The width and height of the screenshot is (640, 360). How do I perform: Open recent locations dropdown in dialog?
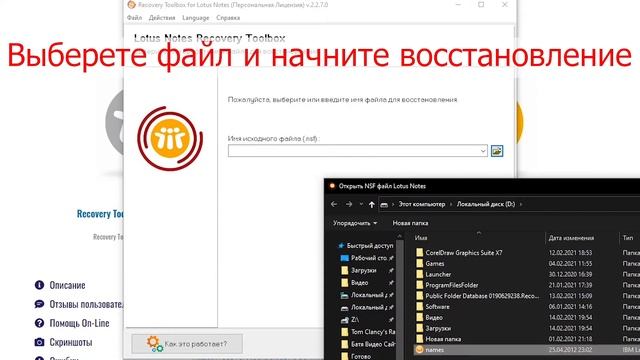(x=361, y=204)
